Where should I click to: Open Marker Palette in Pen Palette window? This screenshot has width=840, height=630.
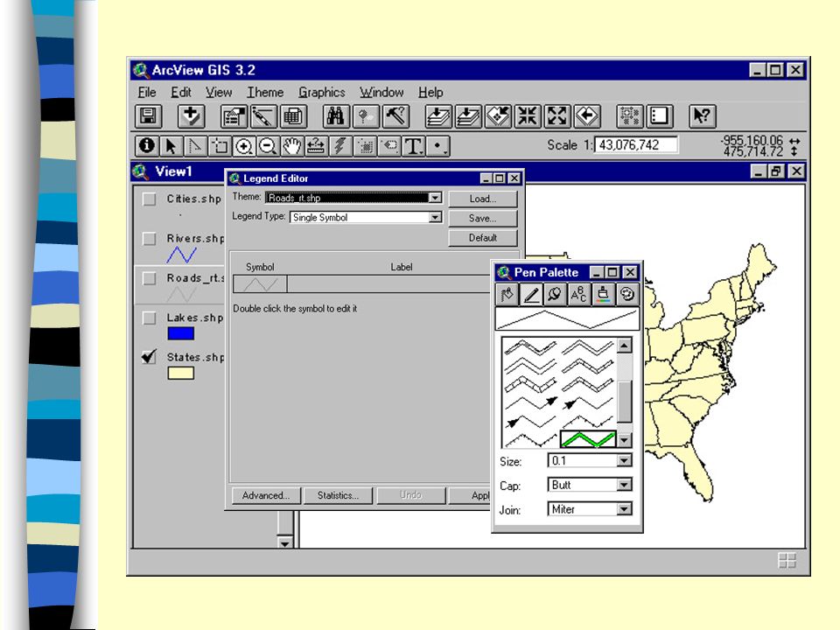point(556,294)
